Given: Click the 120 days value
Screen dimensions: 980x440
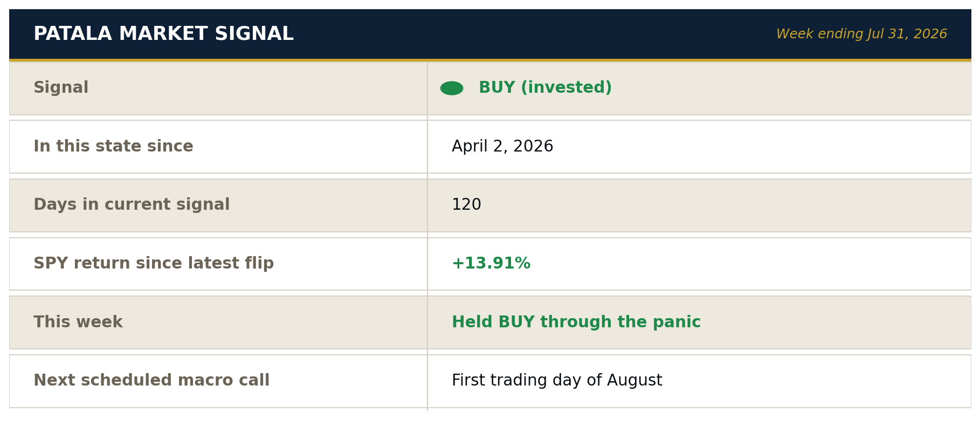Looking at the screenshot, I should point(466,205).
